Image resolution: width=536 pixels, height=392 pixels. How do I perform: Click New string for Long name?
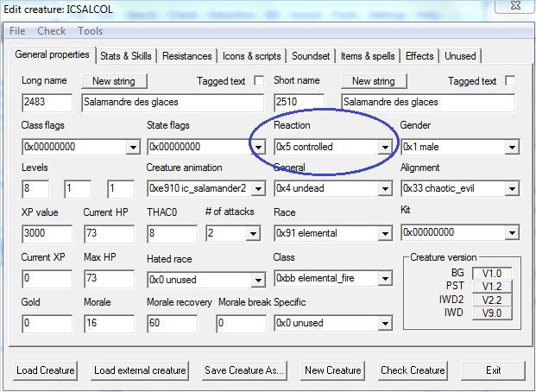[x=114, y=81]
